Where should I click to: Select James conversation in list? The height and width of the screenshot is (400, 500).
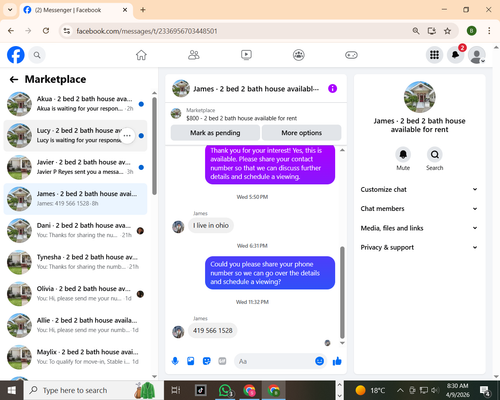[75, 199]
